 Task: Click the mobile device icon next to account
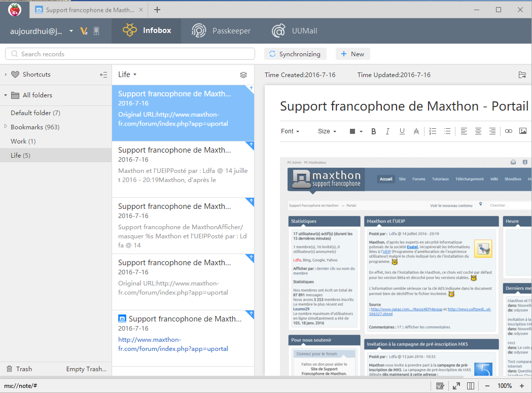[96, 31]
